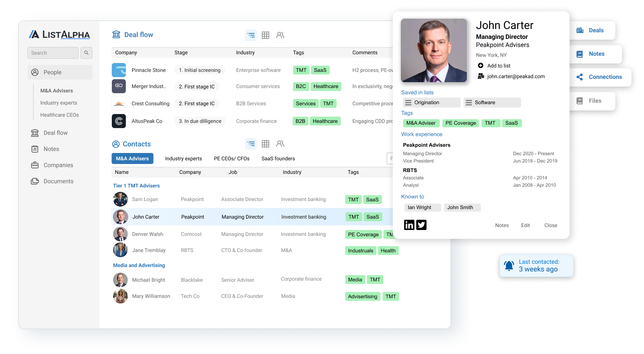Screen dimensions: 644x354
Task: Click John Carter's Twitter icon
Action: pos(421,225)
